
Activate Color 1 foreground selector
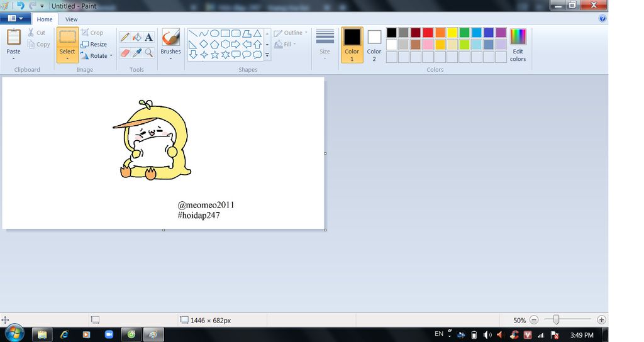point(352,45)
